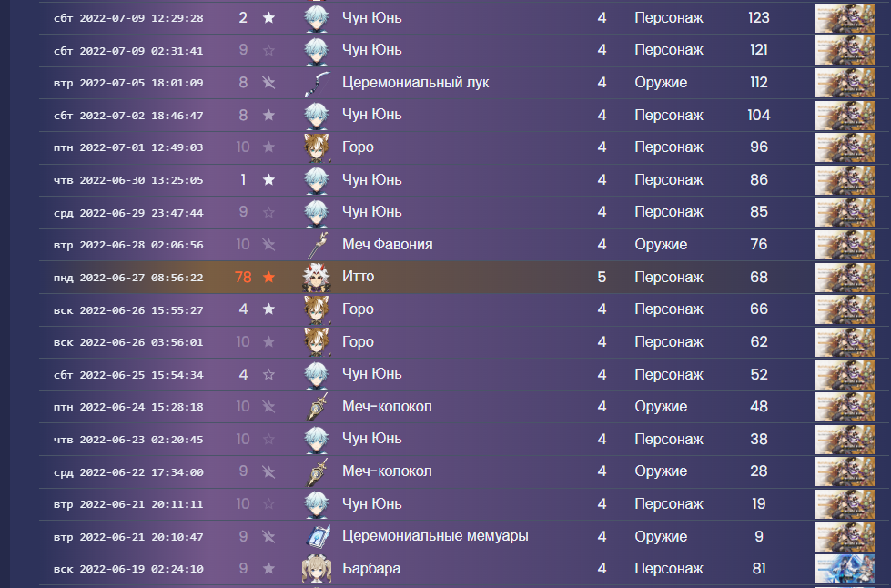Viewport: 891px width, 588px height.
Task: Open banner thumbnail in the Itto row
Action: coord(845,278)
